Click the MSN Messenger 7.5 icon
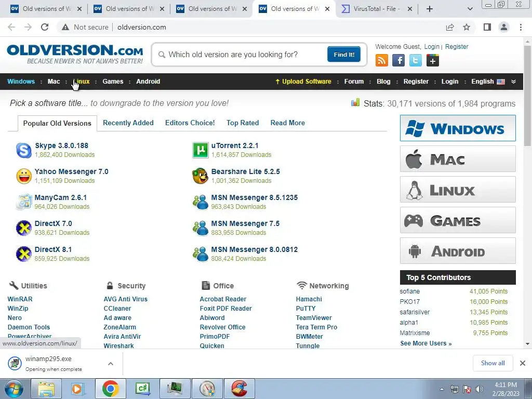 (x=200, y=228)
